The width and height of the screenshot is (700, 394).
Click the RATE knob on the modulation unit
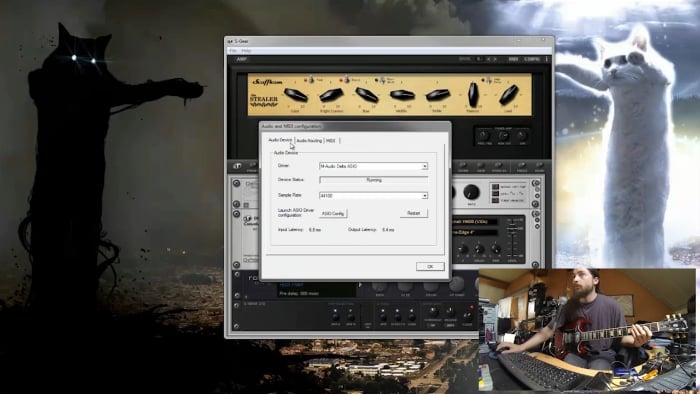[471, 192]
